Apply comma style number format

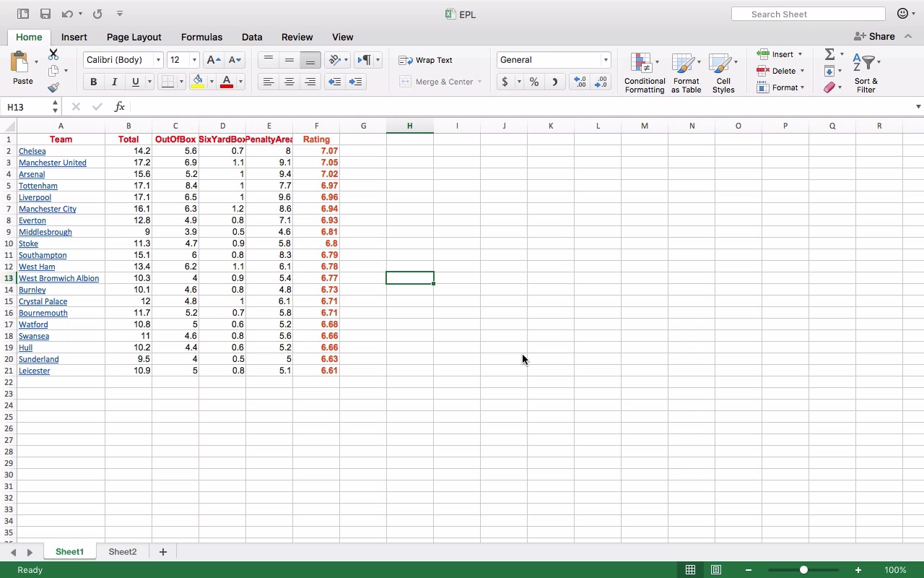tap(554, 82)
